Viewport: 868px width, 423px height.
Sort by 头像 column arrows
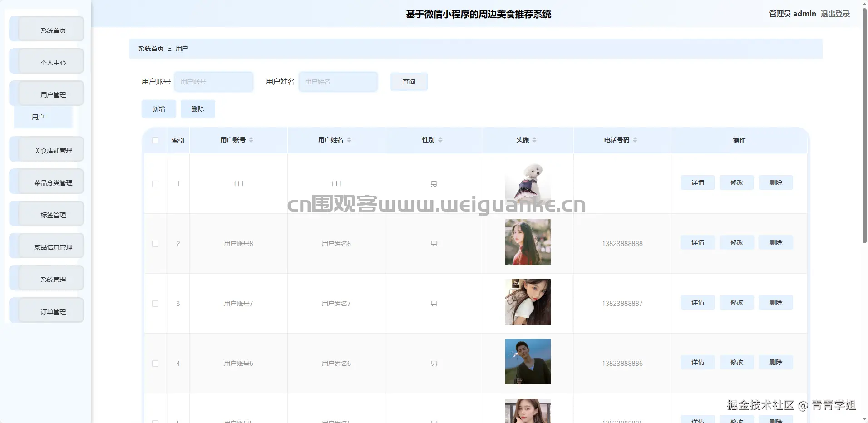pyautogui.click(x=534, y=140)
